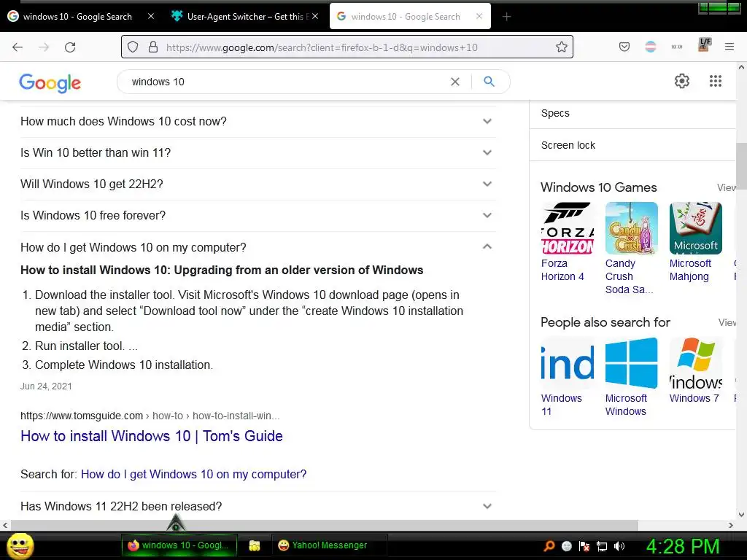Click the Candy Crush thumbnail image
The width and height of the screenshot is (747, 560).
[631, 228]
